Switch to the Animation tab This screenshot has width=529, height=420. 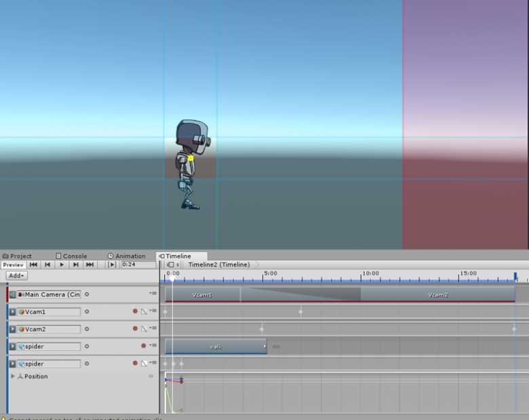pyautogui.click(x=126, y=256)
